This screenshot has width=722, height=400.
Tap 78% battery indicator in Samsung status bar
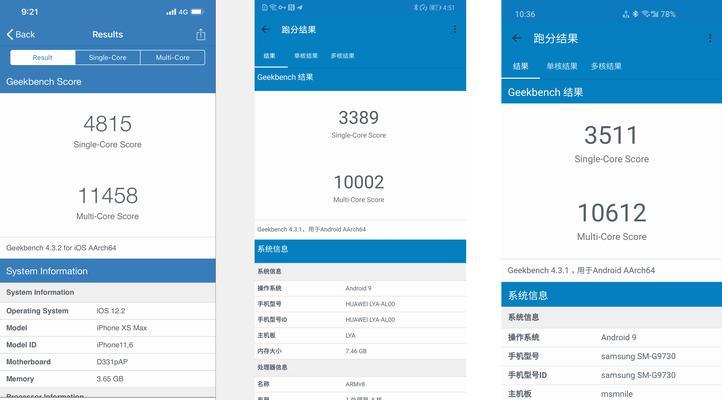coord(668,14)
